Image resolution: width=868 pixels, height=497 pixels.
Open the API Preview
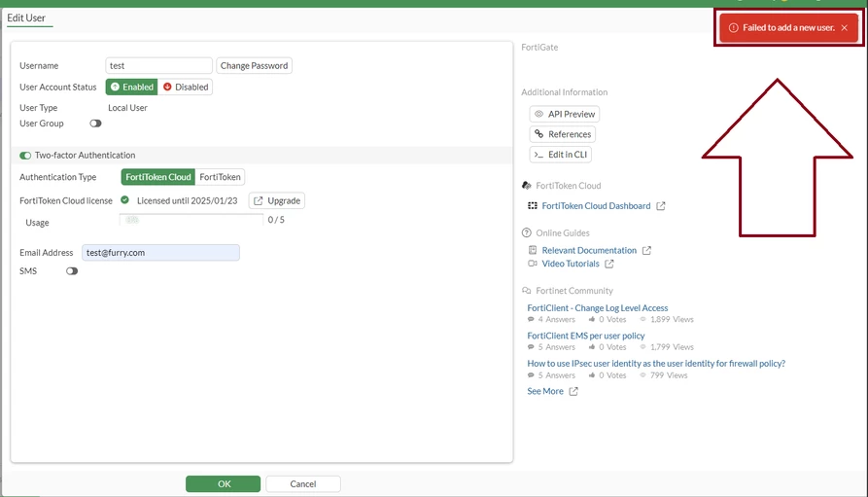click(x=565, y=114)
